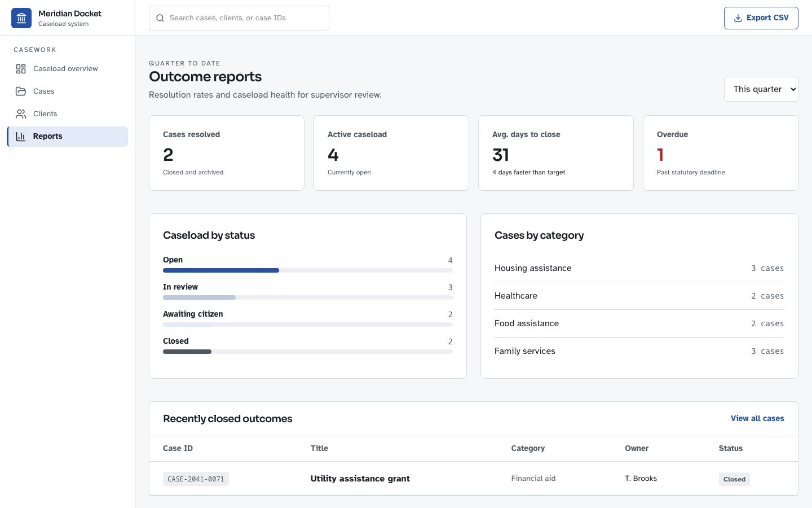Viewport: 812px width, 508px height.
Task: Click the Food assistance category row
Action: point(639,323)
